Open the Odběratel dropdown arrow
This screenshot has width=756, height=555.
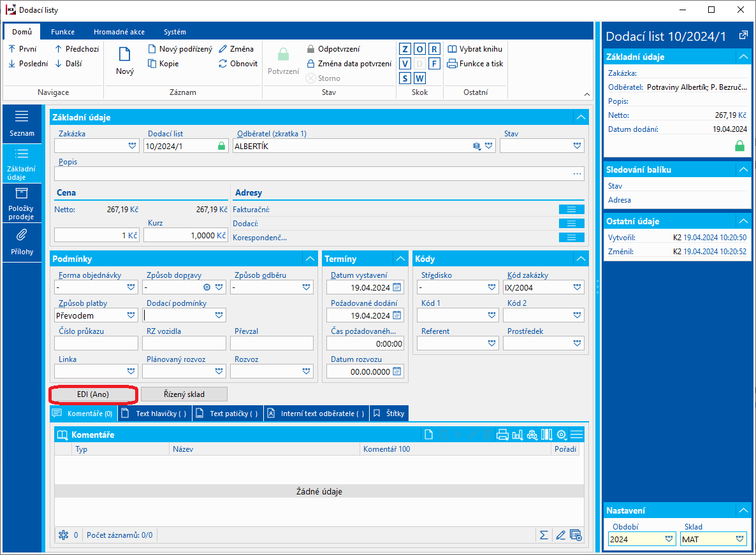point(489,145)
